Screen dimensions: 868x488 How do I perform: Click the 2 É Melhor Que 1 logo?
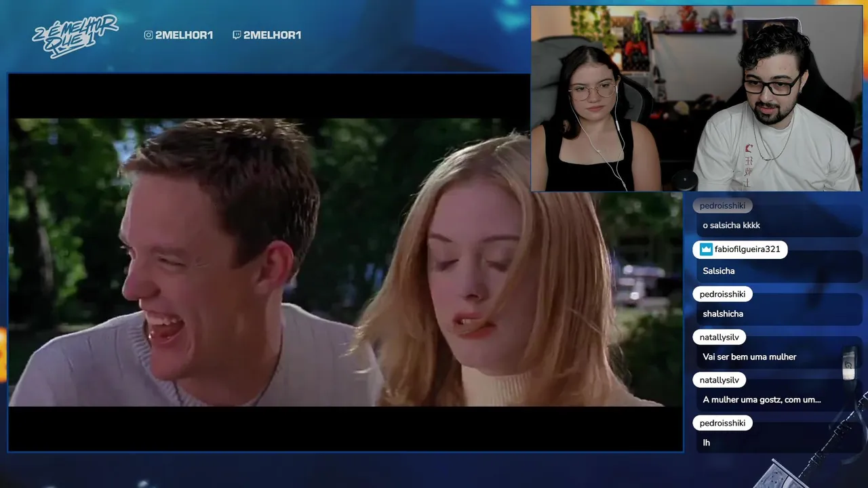[75, 37]
